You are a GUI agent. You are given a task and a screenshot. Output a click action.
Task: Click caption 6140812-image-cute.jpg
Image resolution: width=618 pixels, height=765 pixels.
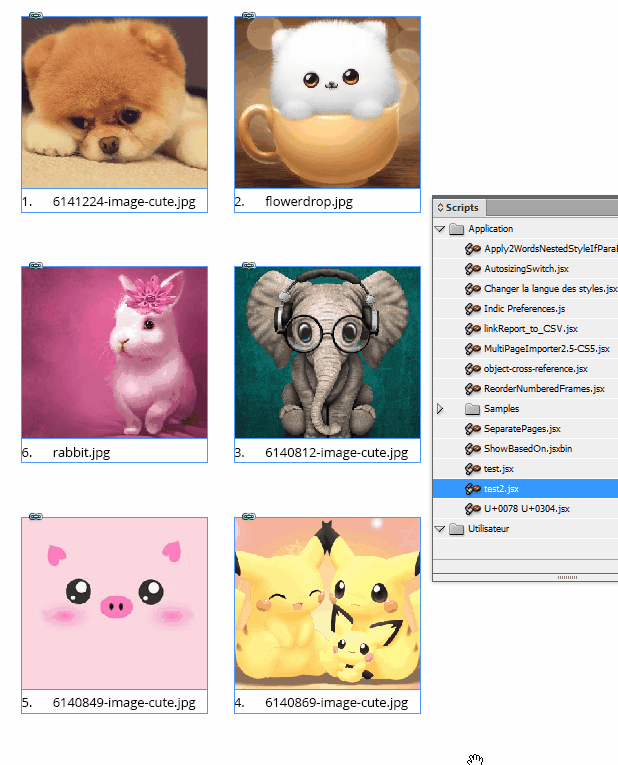pyautogui.click(x=337, y=452)
